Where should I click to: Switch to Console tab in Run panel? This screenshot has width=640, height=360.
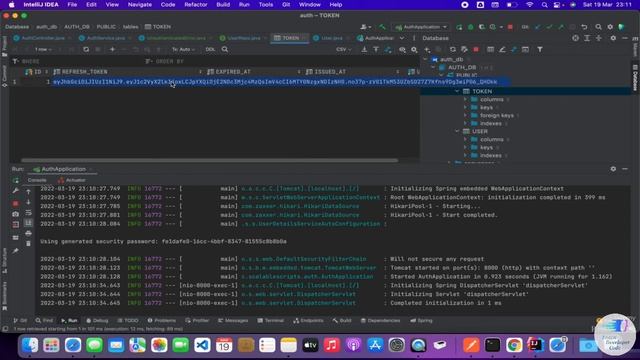tap(37, 180)
